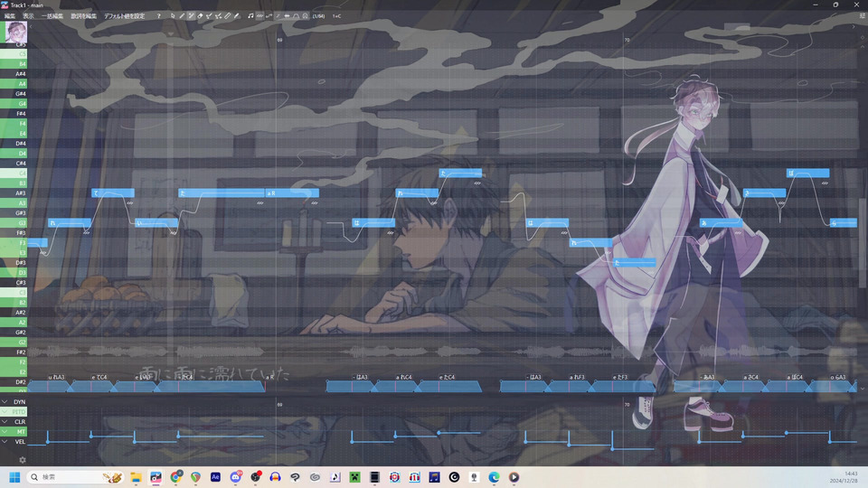Select the MT expression label
868x488 pixels.
21,432
